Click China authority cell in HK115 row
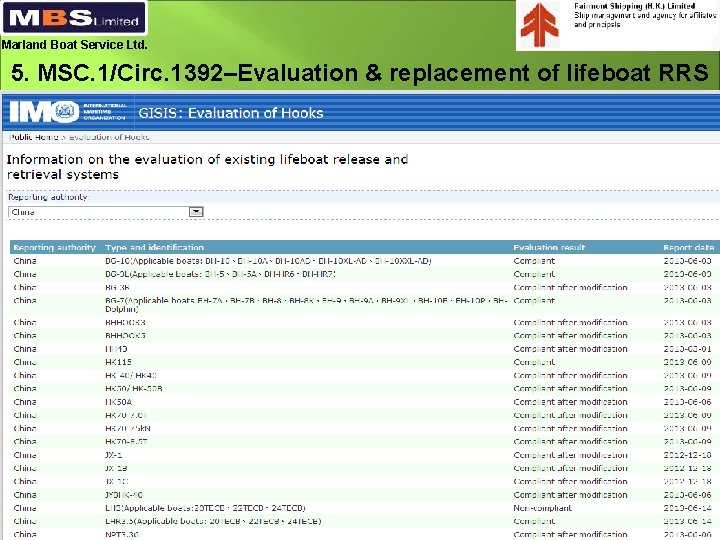The height and width of the screenshot is (540, 720). 25,362
